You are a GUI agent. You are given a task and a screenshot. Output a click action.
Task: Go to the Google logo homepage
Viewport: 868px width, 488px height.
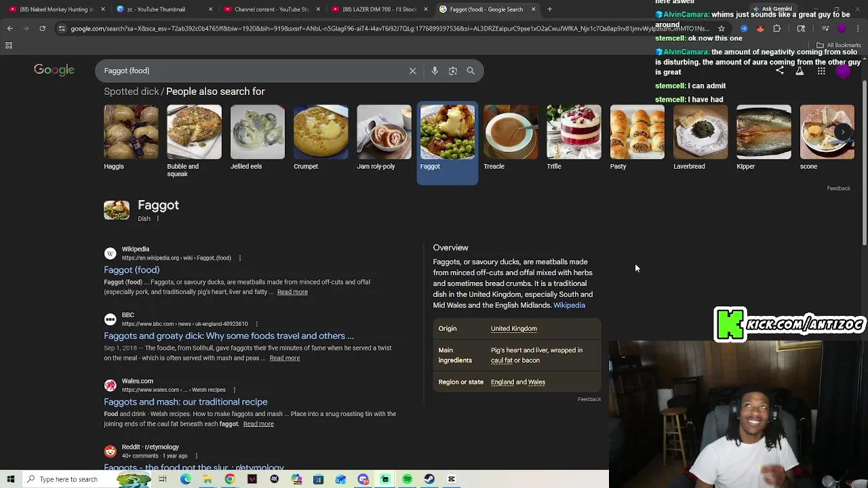coord(54,70)
